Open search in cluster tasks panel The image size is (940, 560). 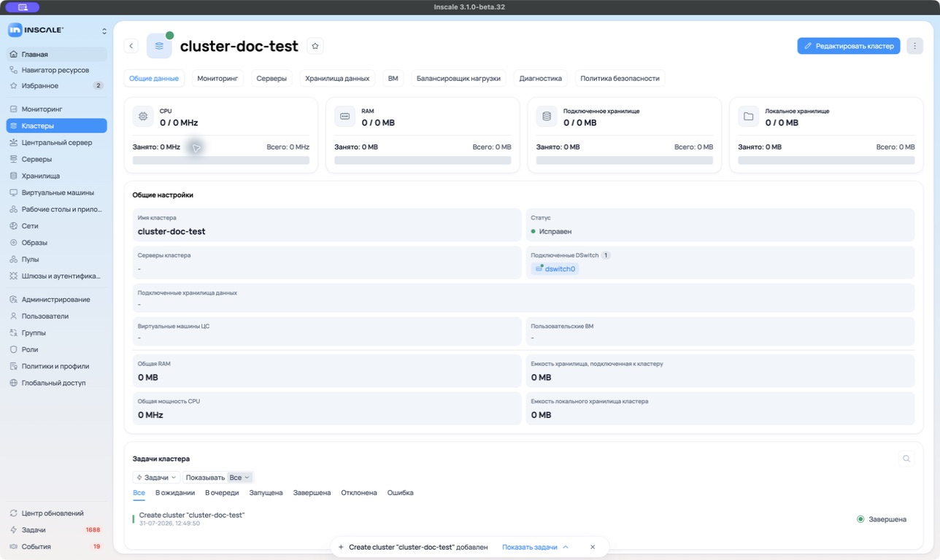coord(906,459)
